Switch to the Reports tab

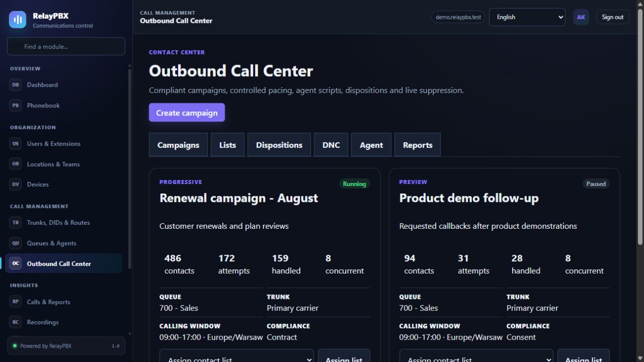(x=417, y=145)
